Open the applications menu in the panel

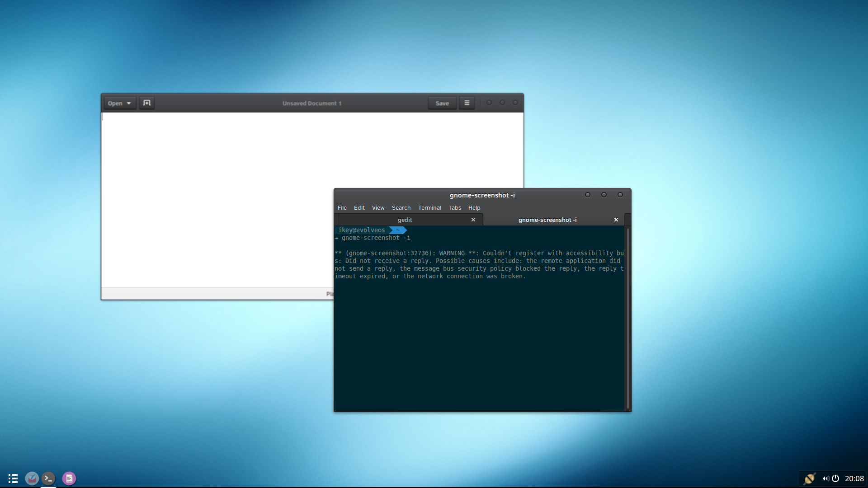click(13, 479)
